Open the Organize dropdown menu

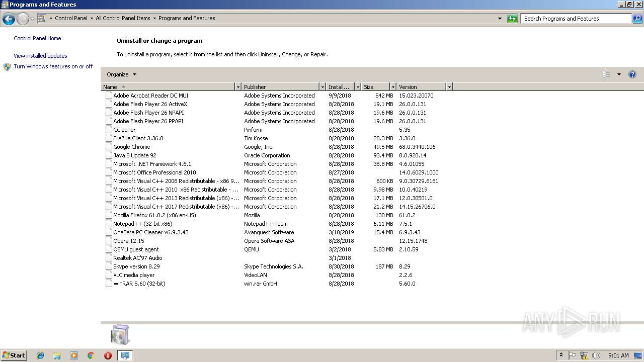(x=121, y=74)
